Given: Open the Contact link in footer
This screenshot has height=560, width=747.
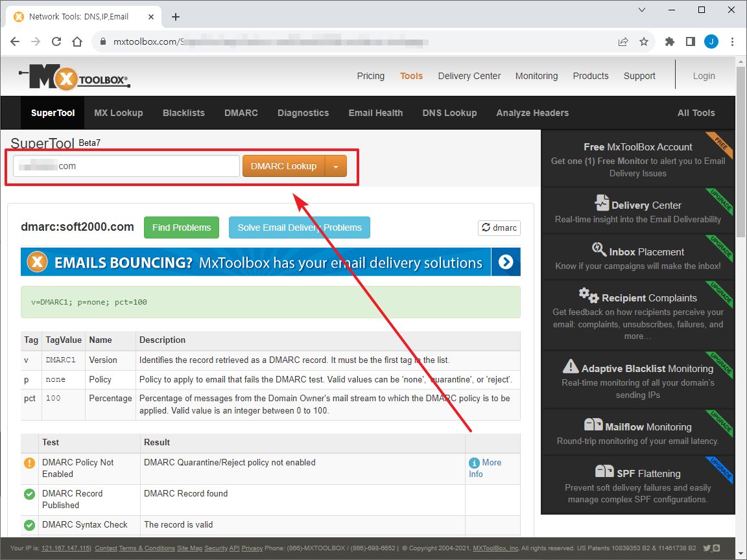Looking at the screenshot, I should (106, 548).
